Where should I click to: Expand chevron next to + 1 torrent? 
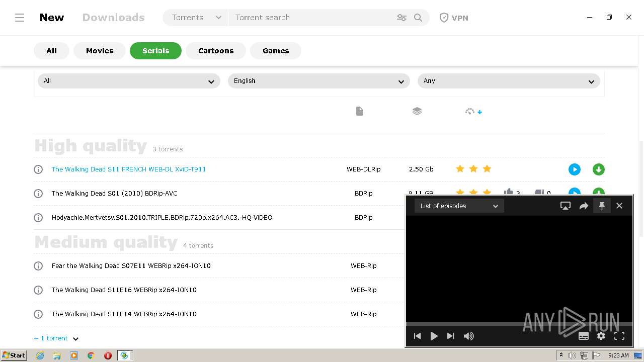point(75,339)
